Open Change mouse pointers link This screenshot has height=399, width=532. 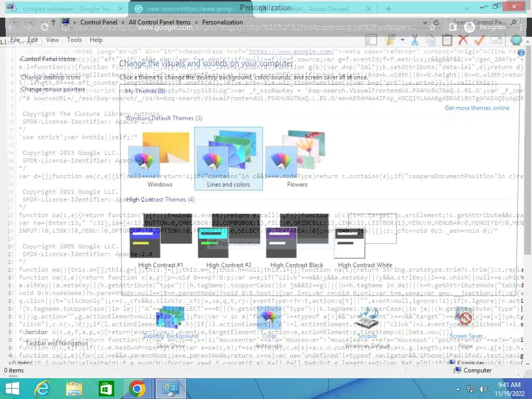pos(53,89)
